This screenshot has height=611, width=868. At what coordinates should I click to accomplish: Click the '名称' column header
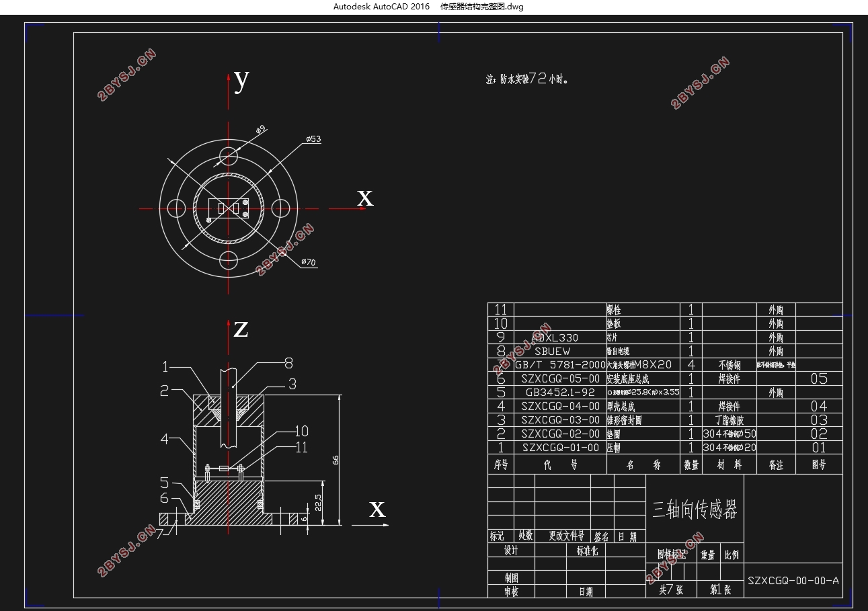[x=643, y=464]
